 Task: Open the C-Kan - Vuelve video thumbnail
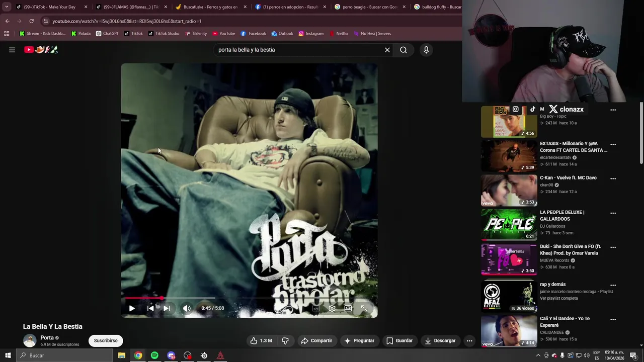pos(509,191)
